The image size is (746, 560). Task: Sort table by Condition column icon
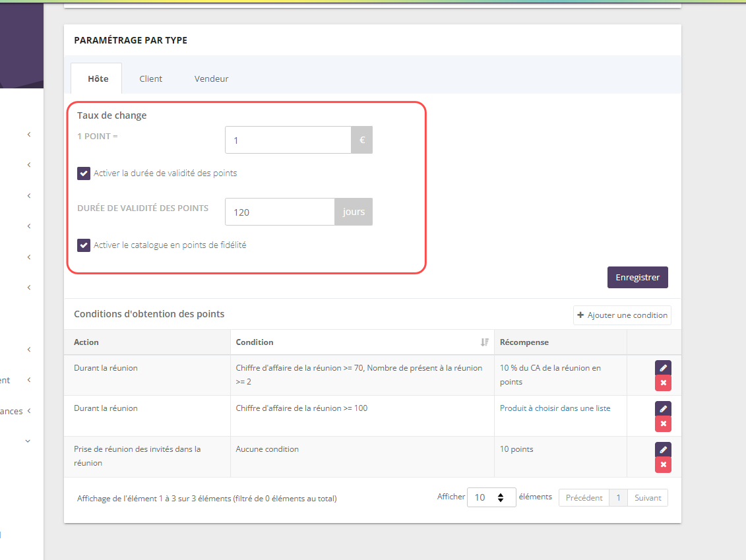[485, 342]
